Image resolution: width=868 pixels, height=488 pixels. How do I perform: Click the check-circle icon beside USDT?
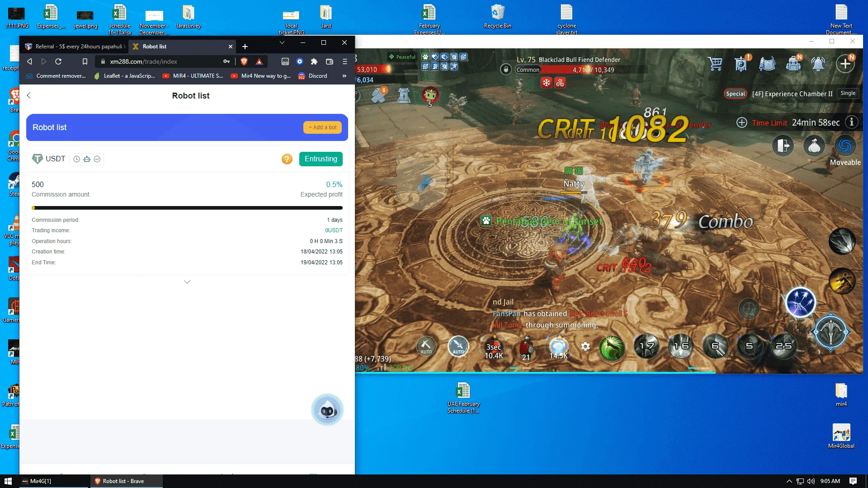[x=97, y=159]
